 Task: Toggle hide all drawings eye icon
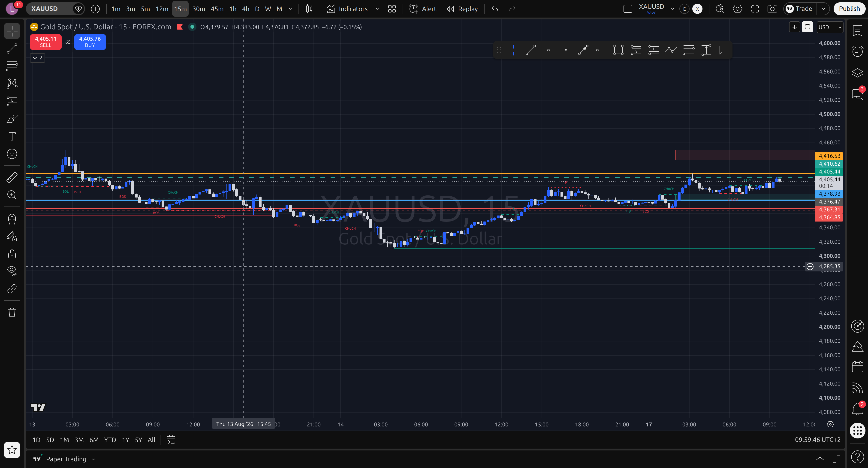(x=12, y=271)
